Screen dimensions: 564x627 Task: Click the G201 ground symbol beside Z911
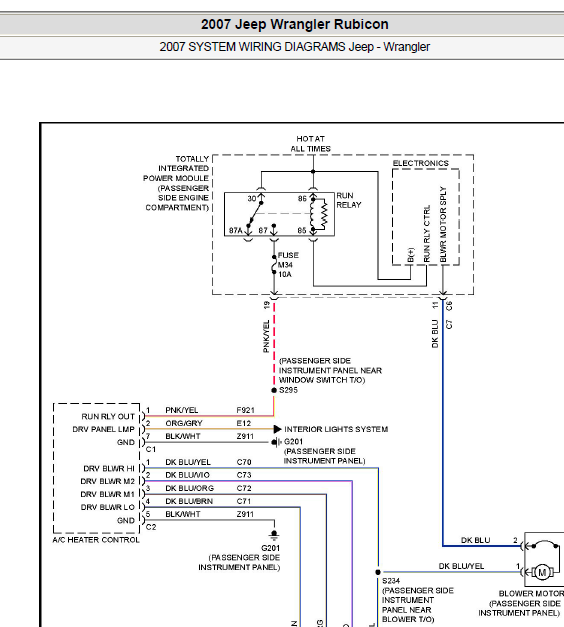pyautogui.click(x=276, y=442)
